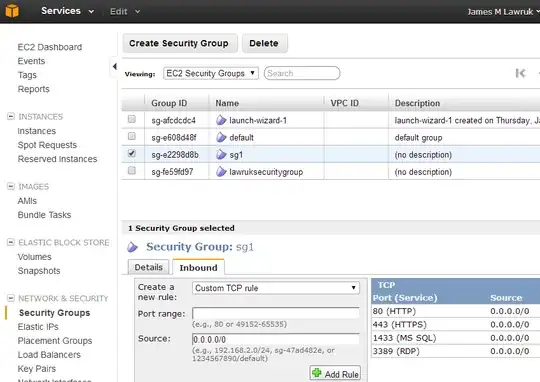Click the lawruksecuritygroup row icon

click(221, 172)
